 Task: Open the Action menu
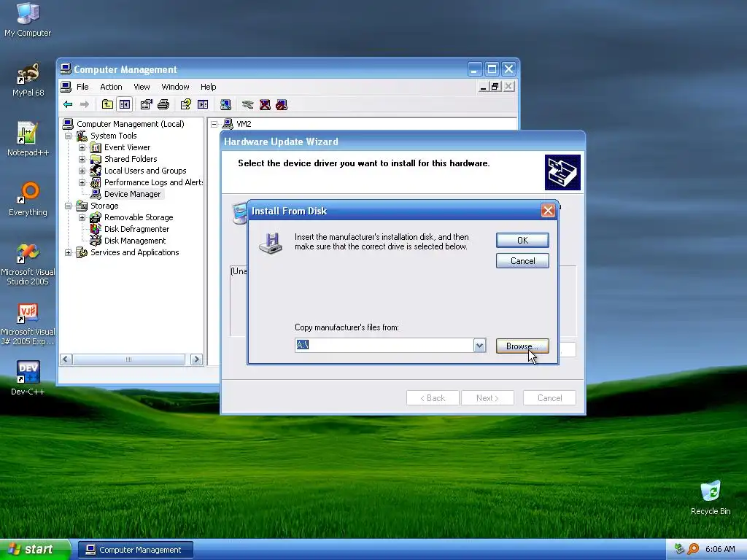(x=111, y=87)
